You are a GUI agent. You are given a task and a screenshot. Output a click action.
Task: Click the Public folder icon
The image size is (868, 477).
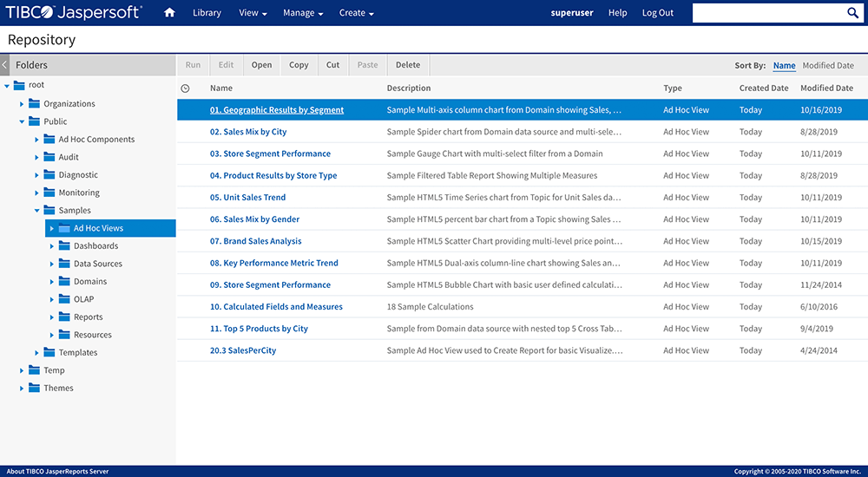coord(35,121)
